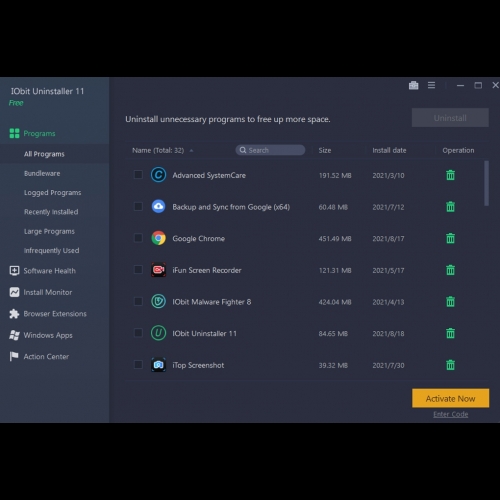Open the Bundleware category
The width and height of the screenshot is (500, 500).
42,173
